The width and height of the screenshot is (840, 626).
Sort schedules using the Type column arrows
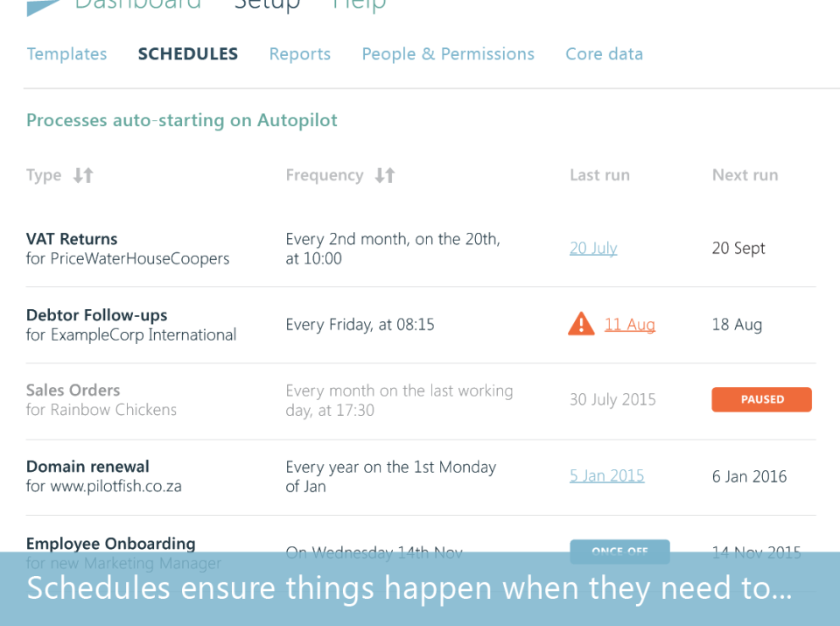pos(82,175)
